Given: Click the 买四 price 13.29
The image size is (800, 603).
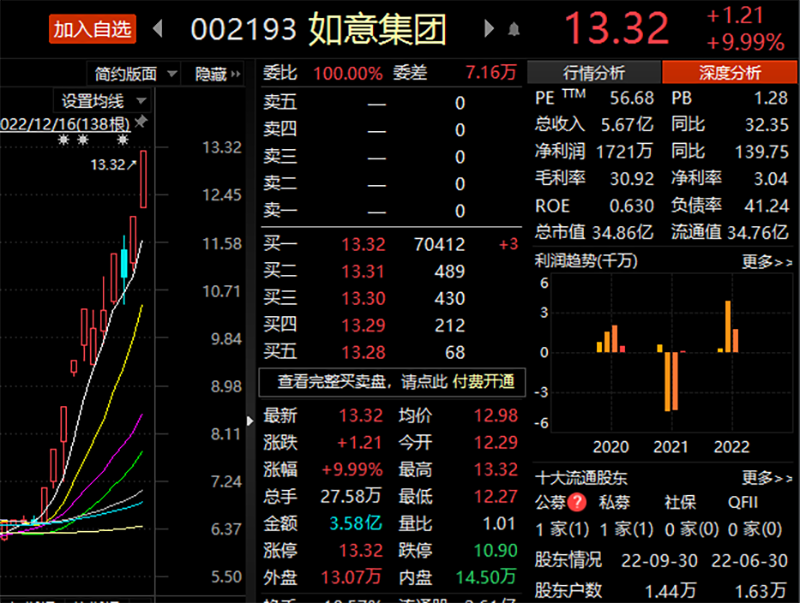Looking at the screenshot, I should point(363,325).
